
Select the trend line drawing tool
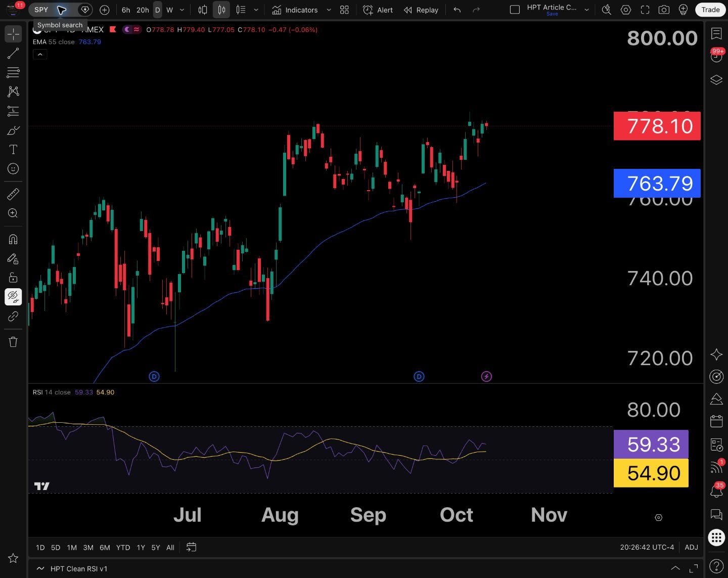(x=13, y=53)
